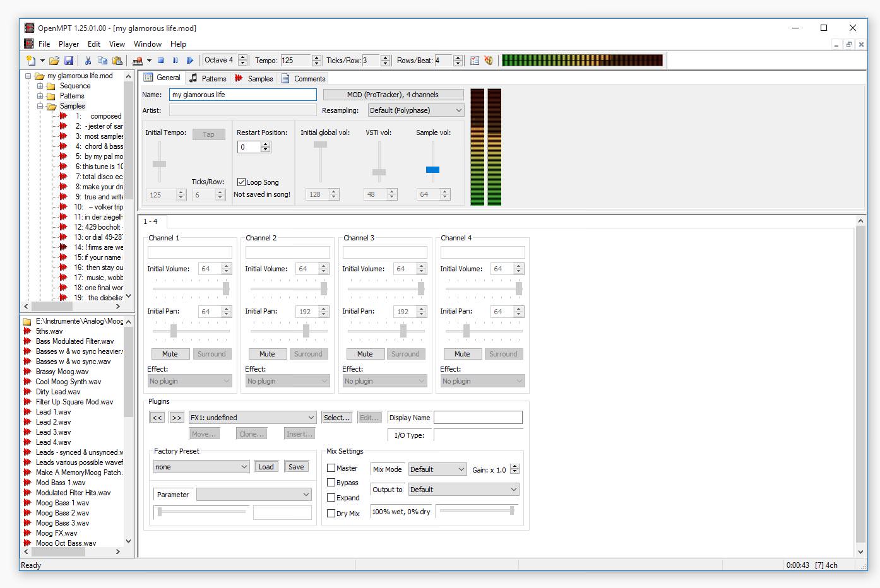The width and height of the screenshot is (880, 588).
Task: Click sample icon beside '12: 429 bocholt'
Action: [63, 227]
